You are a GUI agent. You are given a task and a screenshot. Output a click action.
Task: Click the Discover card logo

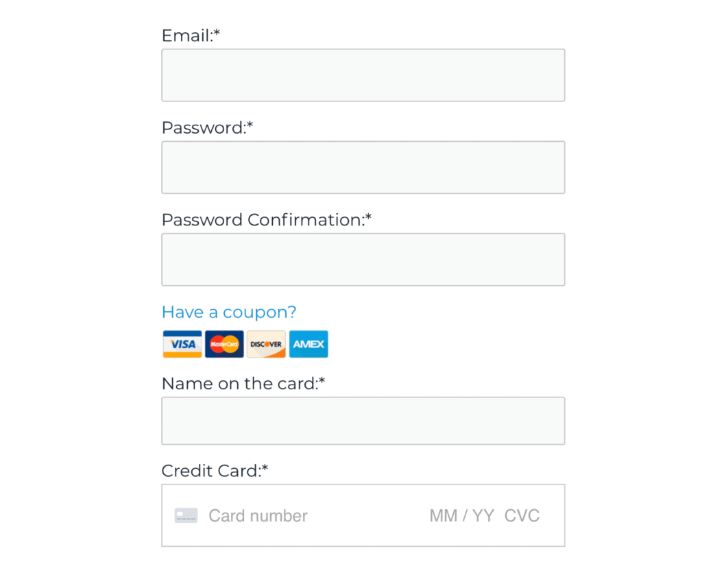click(267, 344)
